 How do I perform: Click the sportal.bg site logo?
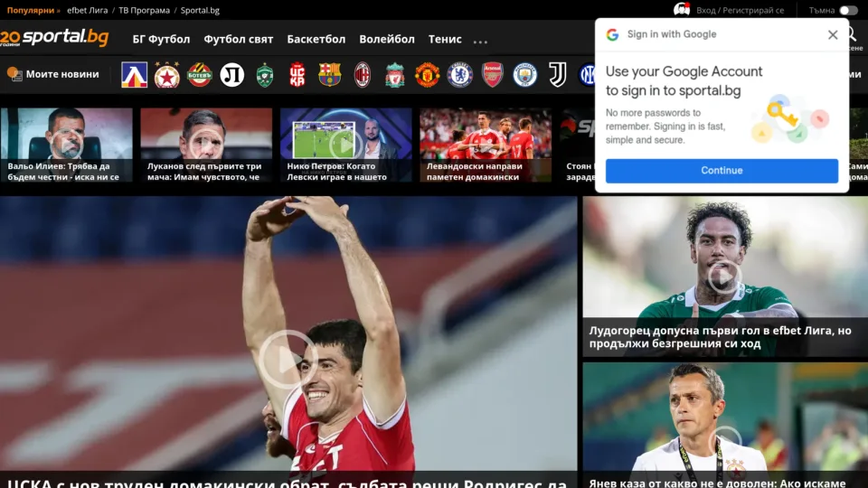[54, 38]
